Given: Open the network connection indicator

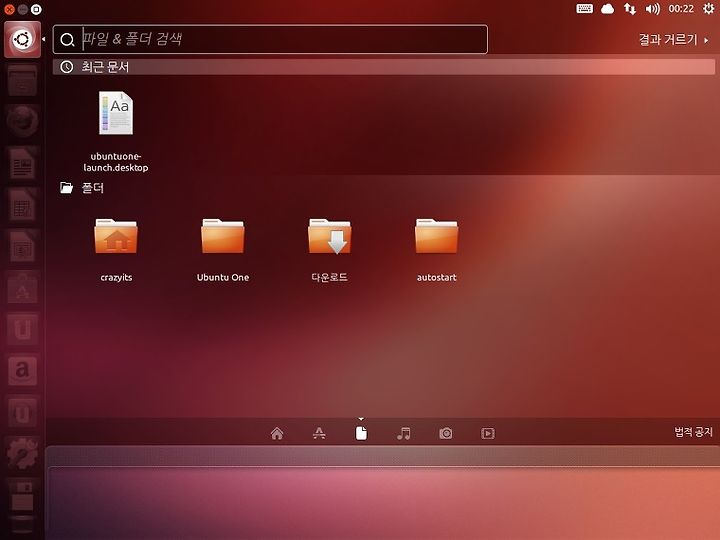Looking at the screenshot, I should pos(630,9).
